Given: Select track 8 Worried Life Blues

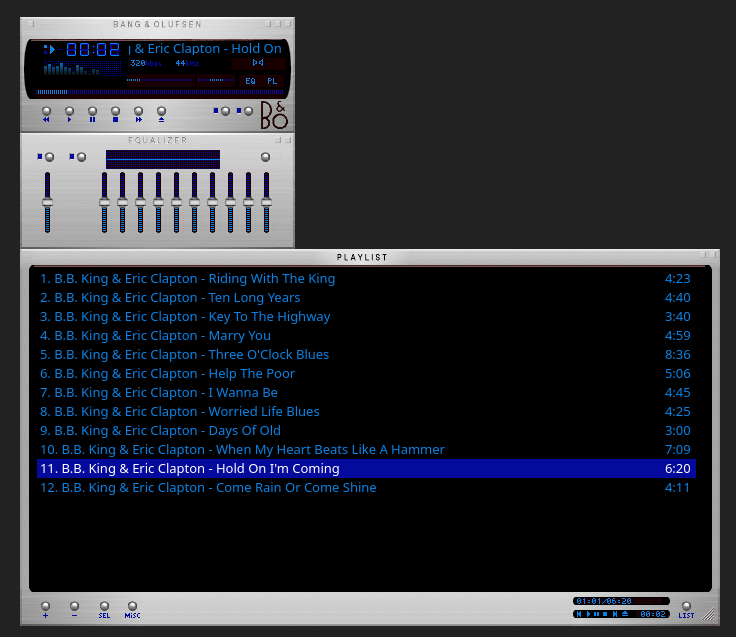Looking at the screenshot, I should pyautogui.click(x=366, y=412).
